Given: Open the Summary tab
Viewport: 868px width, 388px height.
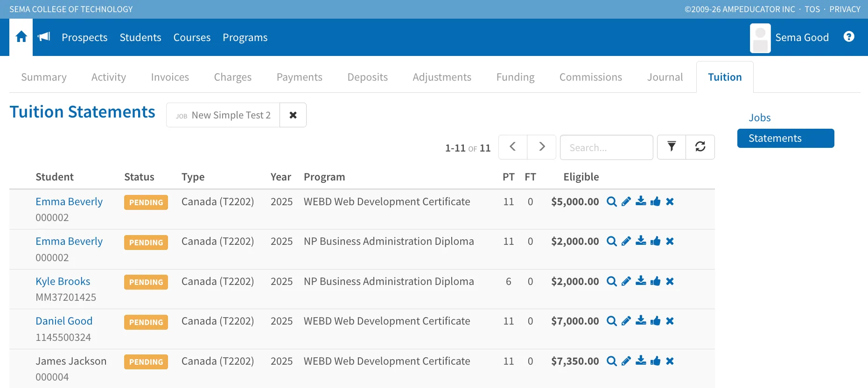Looking at the screenshot, I should point(44,77).
